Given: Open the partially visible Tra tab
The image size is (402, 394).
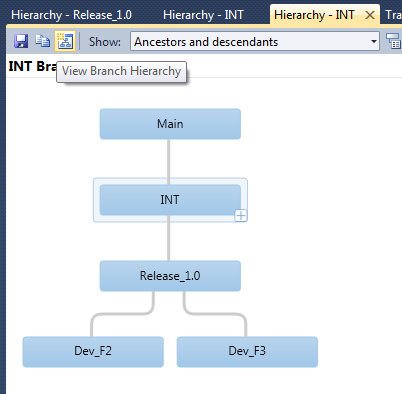Looking at the screenshot, I should tap(393, 15).
